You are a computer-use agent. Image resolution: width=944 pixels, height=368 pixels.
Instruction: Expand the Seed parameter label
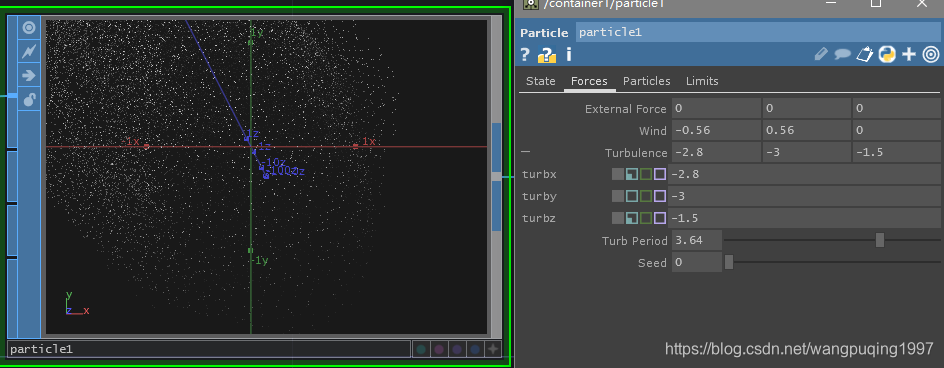[652, 263]
